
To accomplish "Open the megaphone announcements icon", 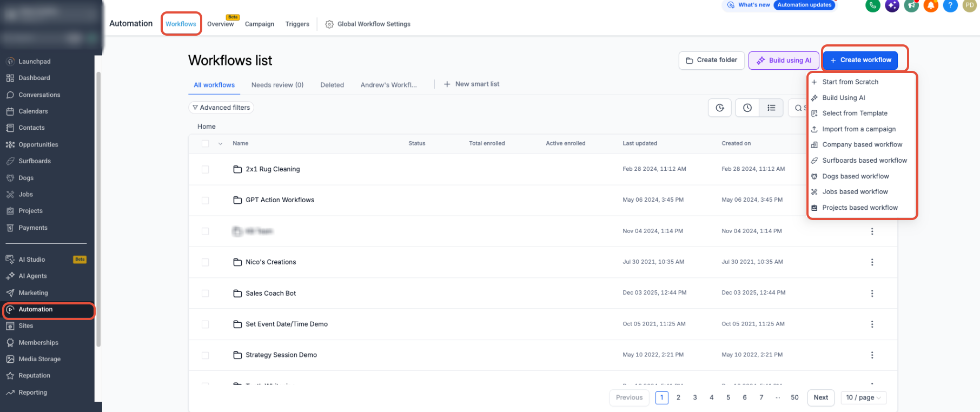I will 912,5.
